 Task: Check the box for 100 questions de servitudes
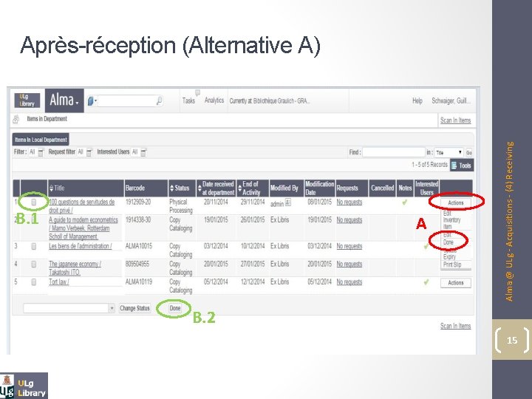(33, 202)
